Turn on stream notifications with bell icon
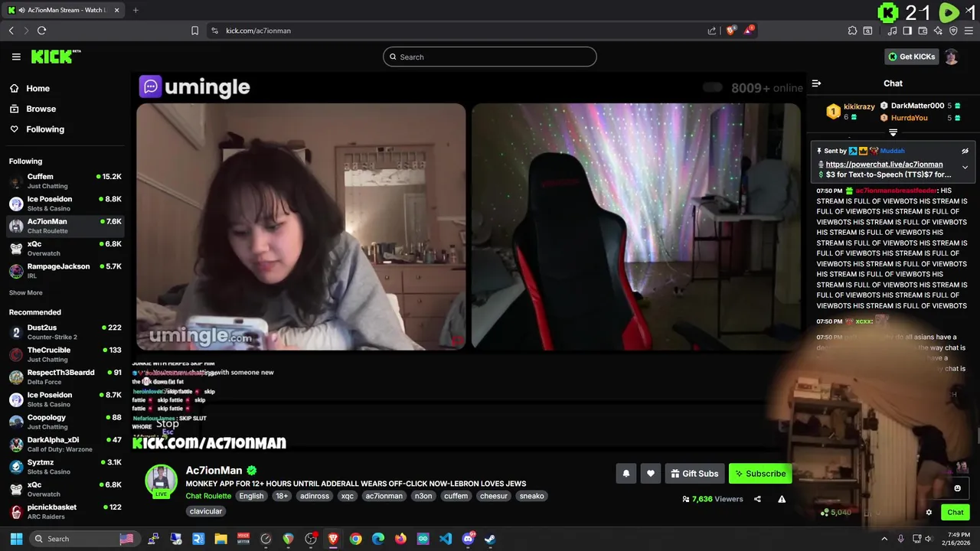Image resolution: width=980 pixels, height=551 pixels. coord(626,474)
